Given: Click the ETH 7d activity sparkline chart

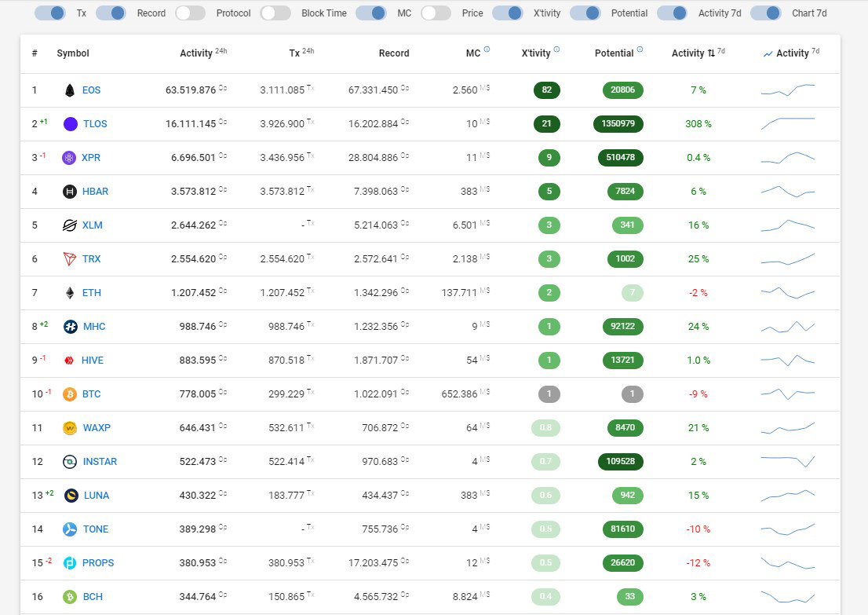Looking at the screenshot, I should pos(788,292).
